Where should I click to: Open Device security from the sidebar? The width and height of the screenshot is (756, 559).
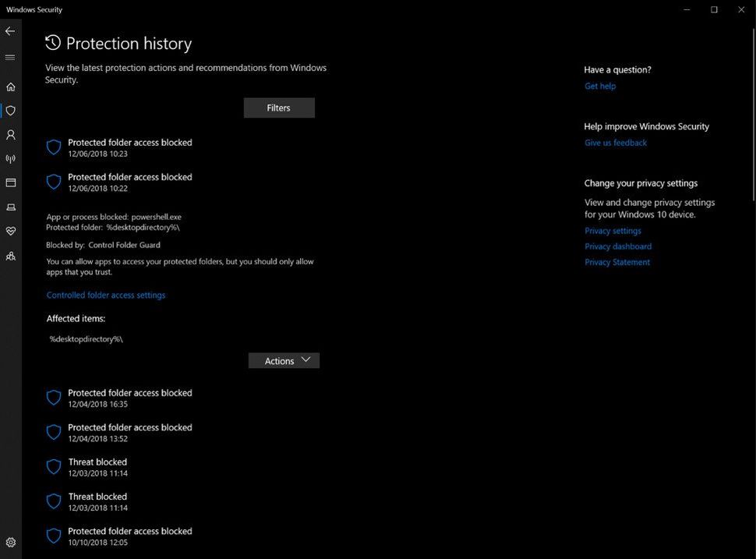coord(10,207)
